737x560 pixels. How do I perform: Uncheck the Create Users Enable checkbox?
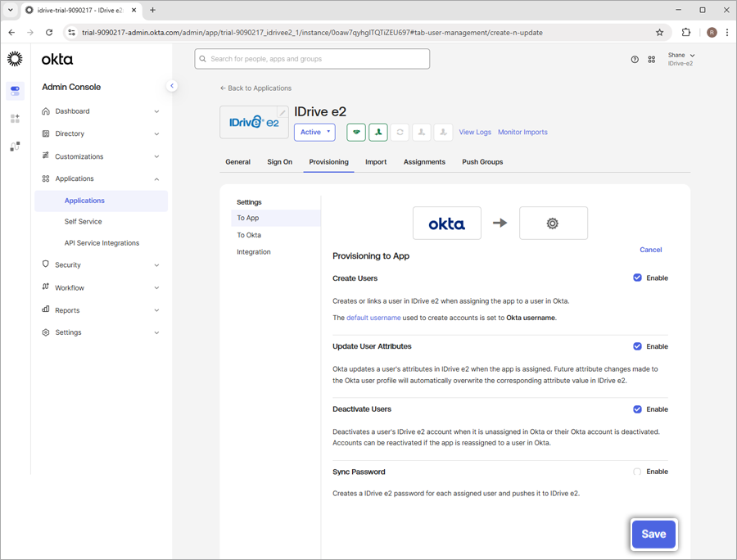point(637,278)
